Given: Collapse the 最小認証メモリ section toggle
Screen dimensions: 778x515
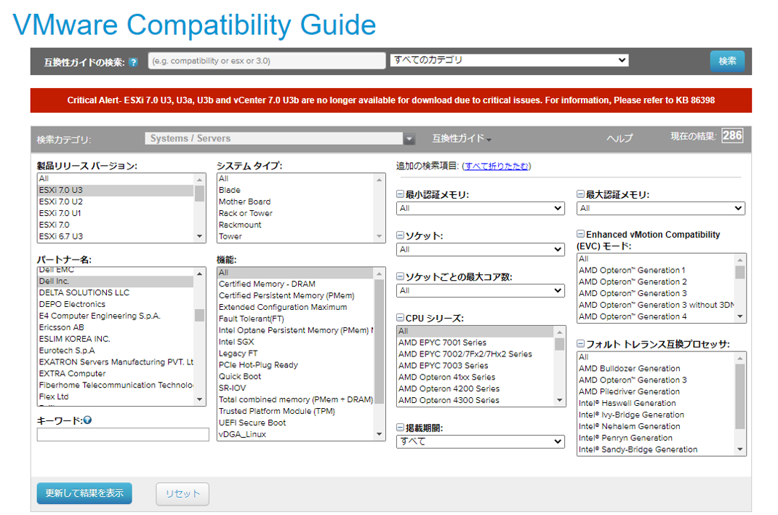Looking at the screenshot, I should point(400,194).
